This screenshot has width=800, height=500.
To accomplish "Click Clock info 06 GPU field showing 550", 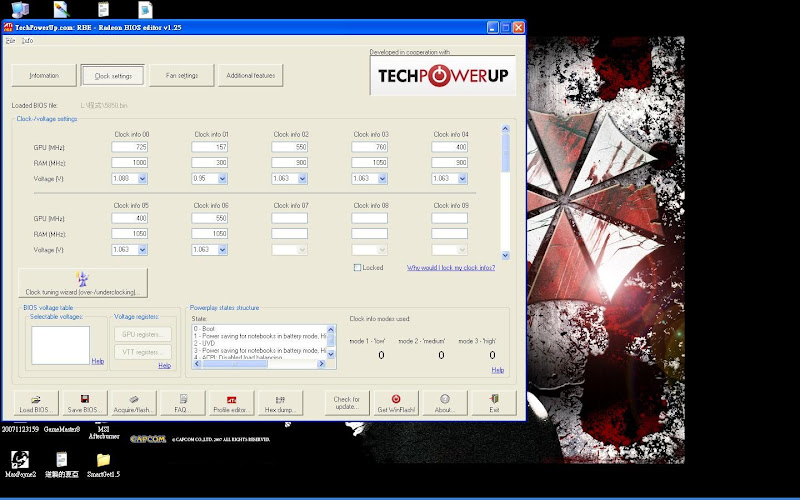I will [210, 218].
